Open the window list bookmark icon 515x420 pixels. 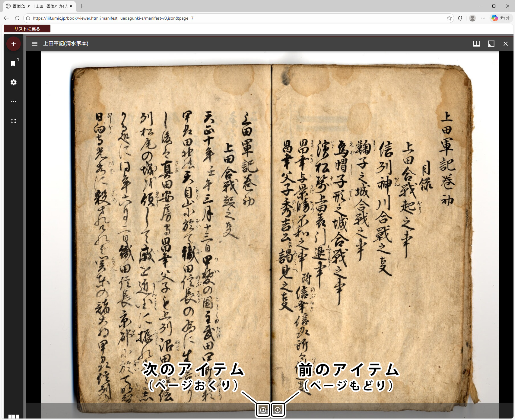pyautogui.click(x=14, y=63)
